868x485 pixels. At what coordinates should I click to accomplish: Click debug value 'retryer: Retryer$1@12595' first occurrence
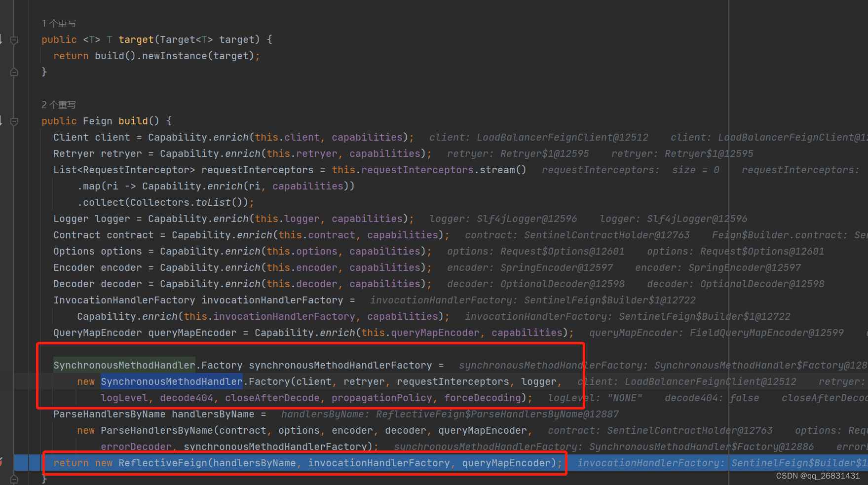[518, 153]
